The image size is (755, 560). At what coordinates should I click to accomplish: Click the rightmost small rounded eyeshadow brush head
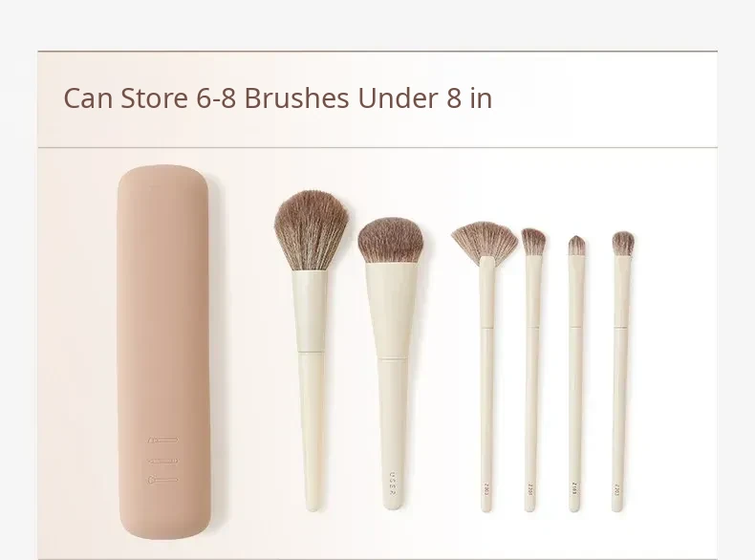[x=623, y=244]
